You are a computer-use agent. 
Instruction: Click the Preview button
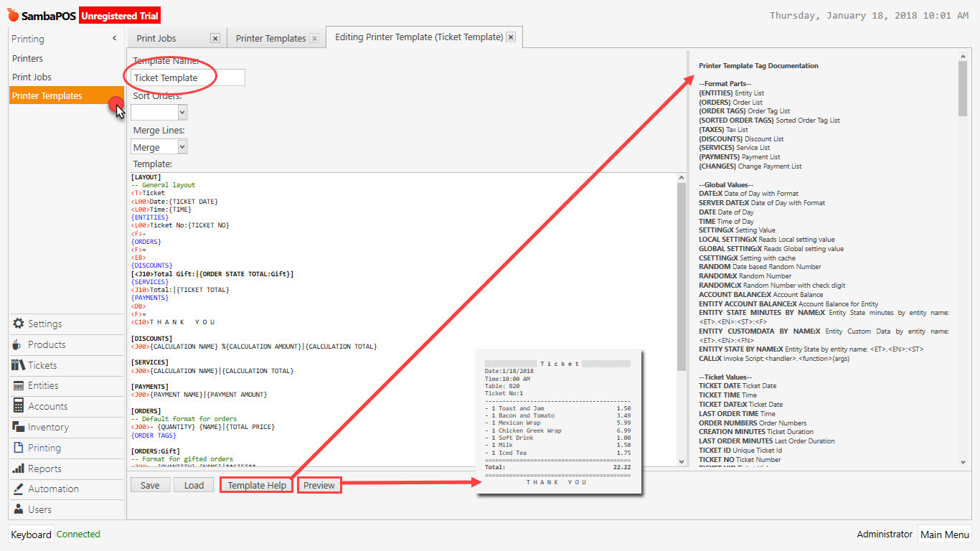[319, 486]
